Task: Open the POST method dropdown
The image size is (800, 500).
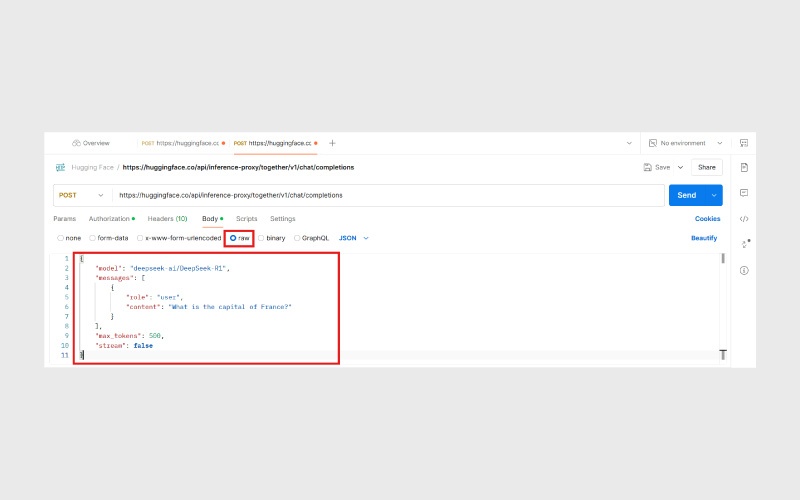Action: tap(81, 195)
